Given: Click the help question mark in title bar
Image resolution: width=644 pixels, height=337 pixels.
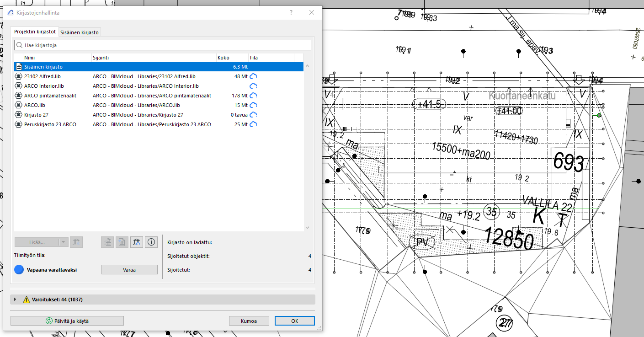Looking at the screenshot, I should (291, 13).
